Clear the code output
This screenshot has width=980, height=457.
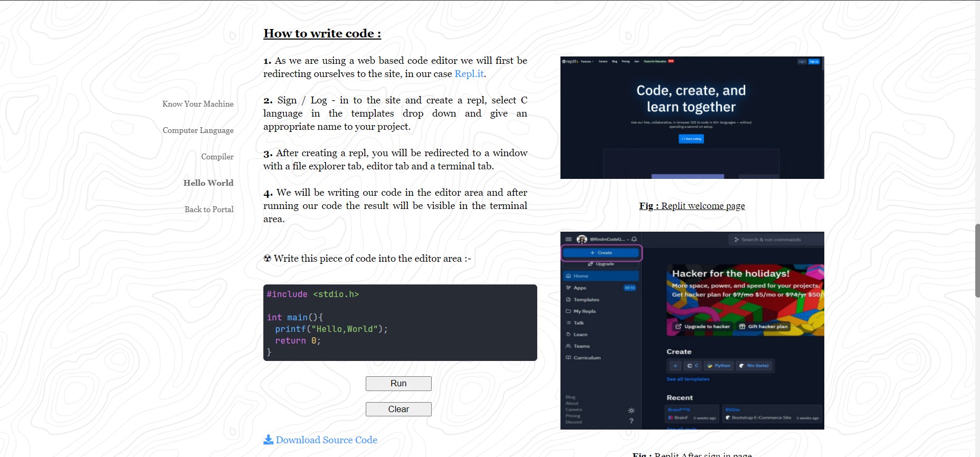tap(398, 410)
